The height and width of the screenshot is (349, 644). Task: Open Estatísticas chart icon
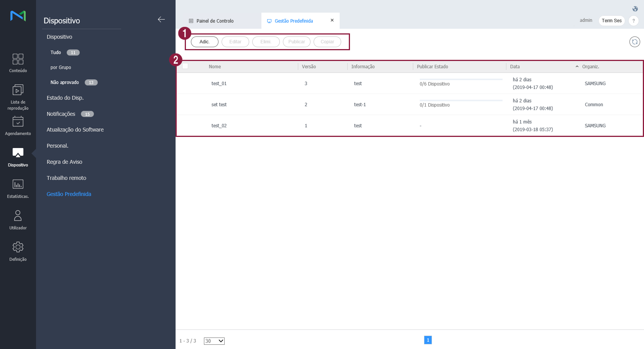pyautogui.click(x=18, y=184)
